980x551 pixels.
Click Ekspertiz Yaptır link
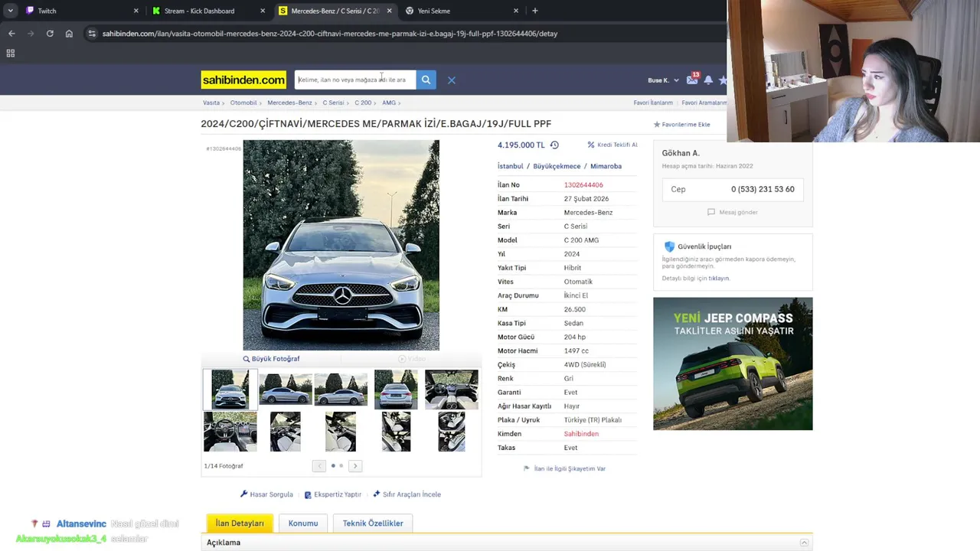click(x=333, y=494)
